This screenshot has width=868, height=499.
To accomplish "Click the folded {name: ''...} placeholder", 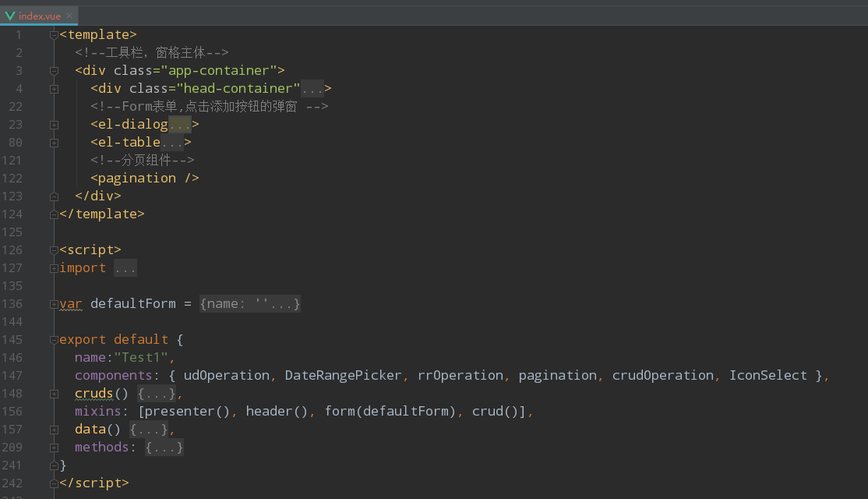I will pyautogui.click(x=249, y=304).
